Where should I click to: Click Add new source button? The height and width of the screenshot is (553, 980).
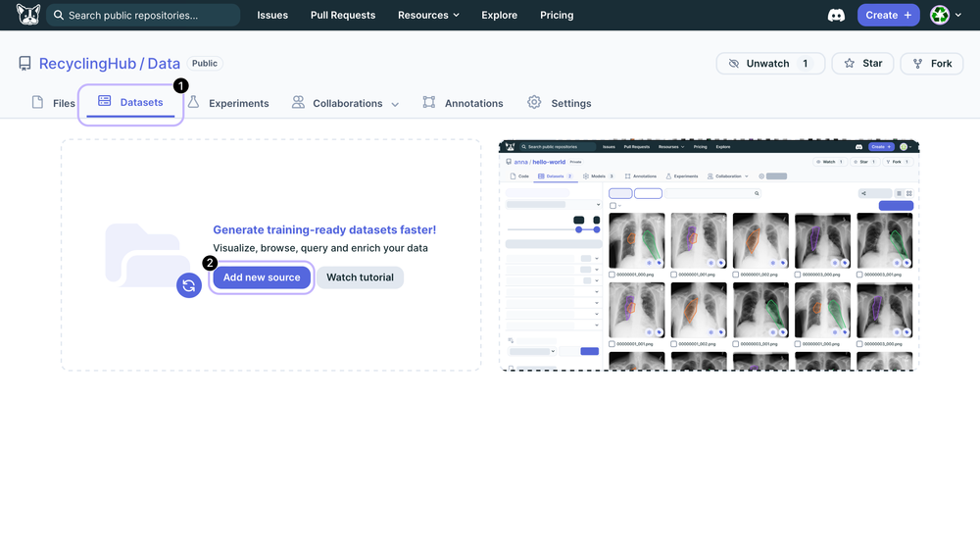[262, 277]
